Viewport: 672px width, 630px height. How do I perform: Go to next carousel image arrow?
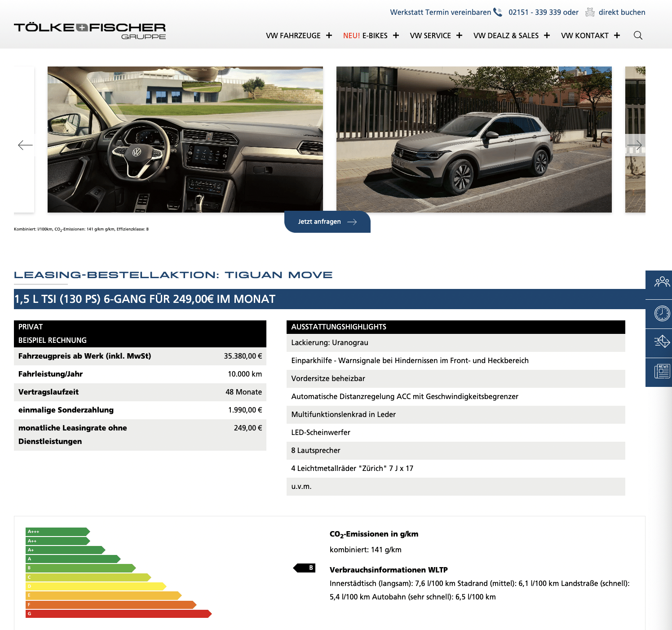click(634, 145)
